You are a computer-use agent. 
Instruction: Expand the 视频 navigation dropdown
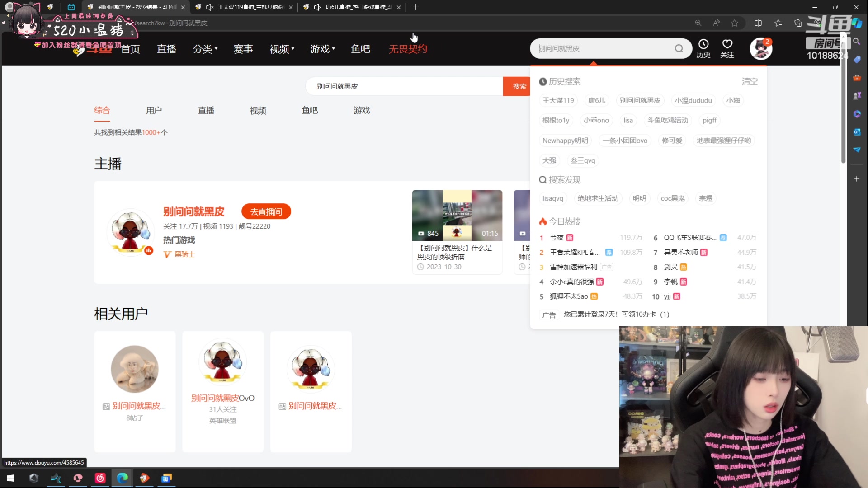click(x=282, y=49)
